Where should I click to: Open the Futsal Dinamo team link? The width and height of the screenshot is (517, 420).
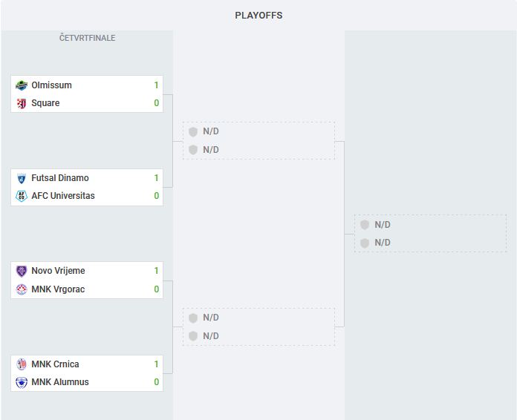pos(60,178)
